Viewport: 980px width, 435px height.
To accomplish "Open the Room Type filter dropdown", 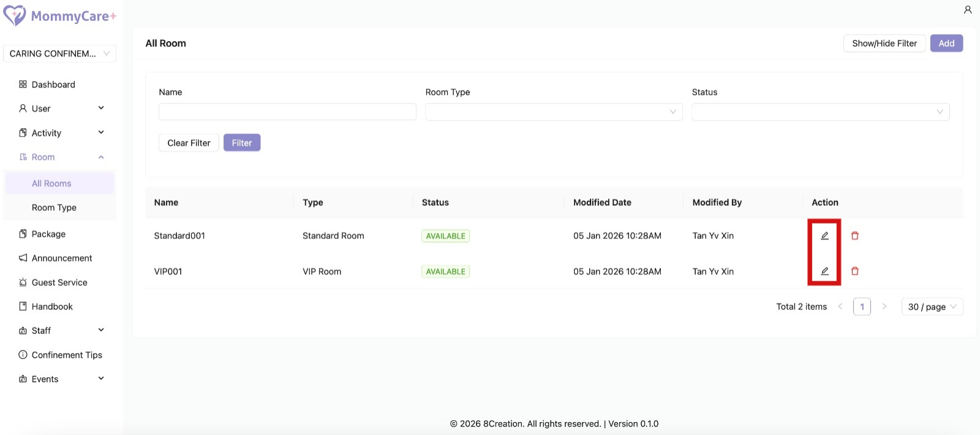I will coord(553,112).
